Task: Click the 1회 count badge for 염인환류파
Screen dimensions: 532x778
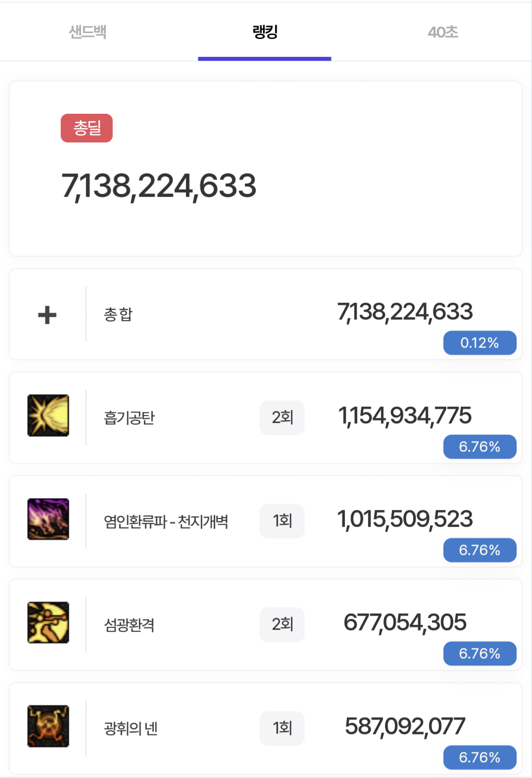Action: [x=282, y=521]
